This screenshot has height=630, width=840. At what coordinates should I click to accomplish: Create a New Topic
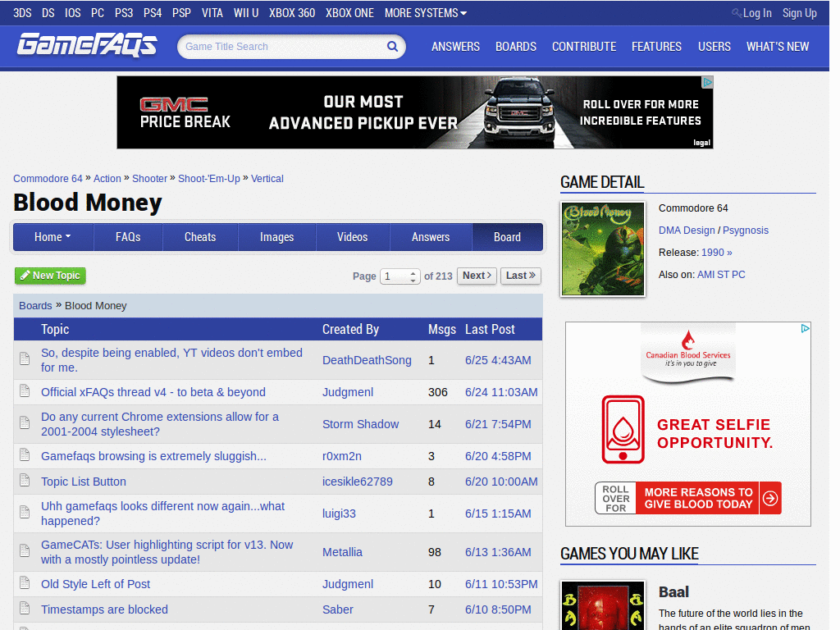click(50, 276)
